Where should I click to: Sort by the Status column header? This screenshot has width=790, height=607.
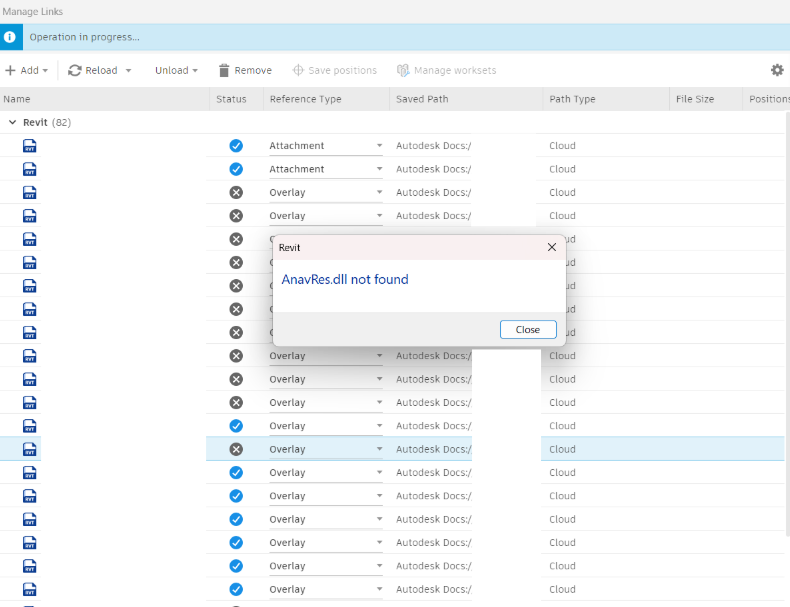[236, 99]
